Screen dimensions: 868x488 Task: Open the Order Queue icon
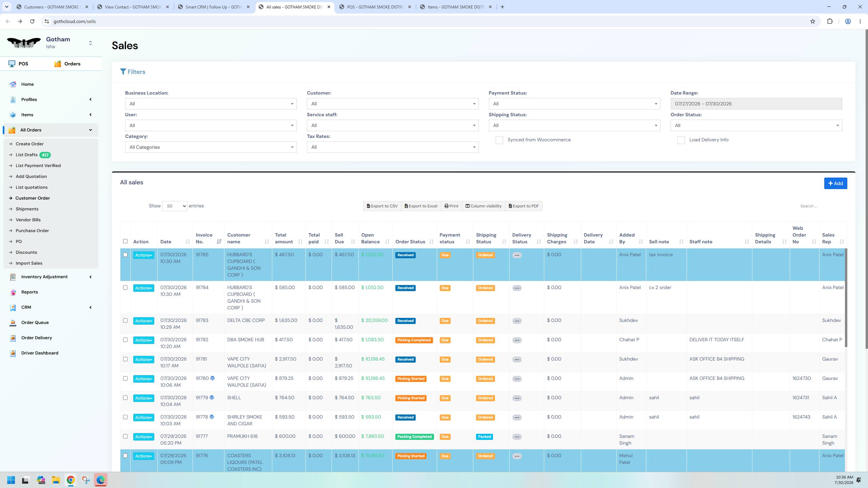coord(13,323)
